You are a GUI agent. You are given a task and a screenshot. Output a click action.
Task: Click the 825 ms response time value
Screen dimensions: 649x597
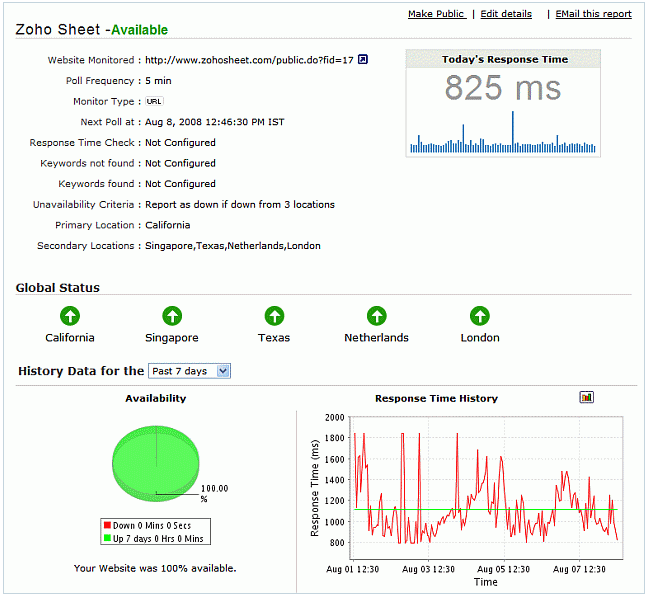coord(503,87)
